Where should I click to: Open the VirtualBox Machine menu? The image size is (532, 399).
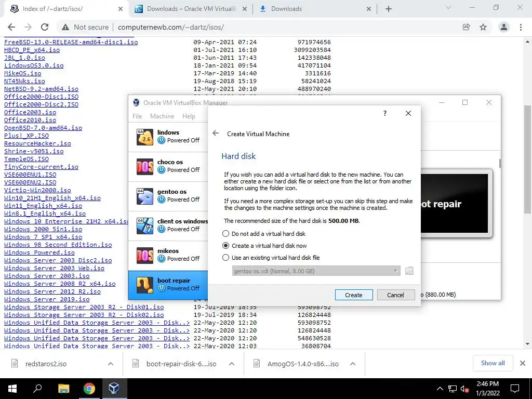click(x=162, y=116)
